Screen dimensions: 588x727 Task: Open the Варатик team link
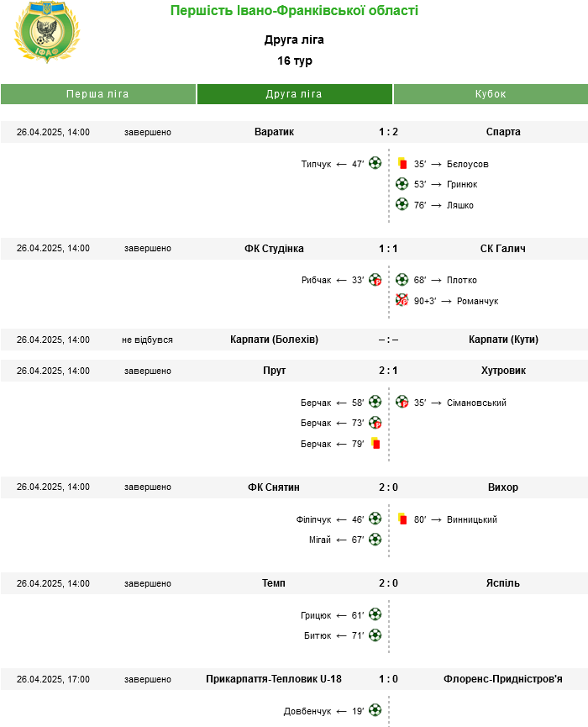coord(274,132)
